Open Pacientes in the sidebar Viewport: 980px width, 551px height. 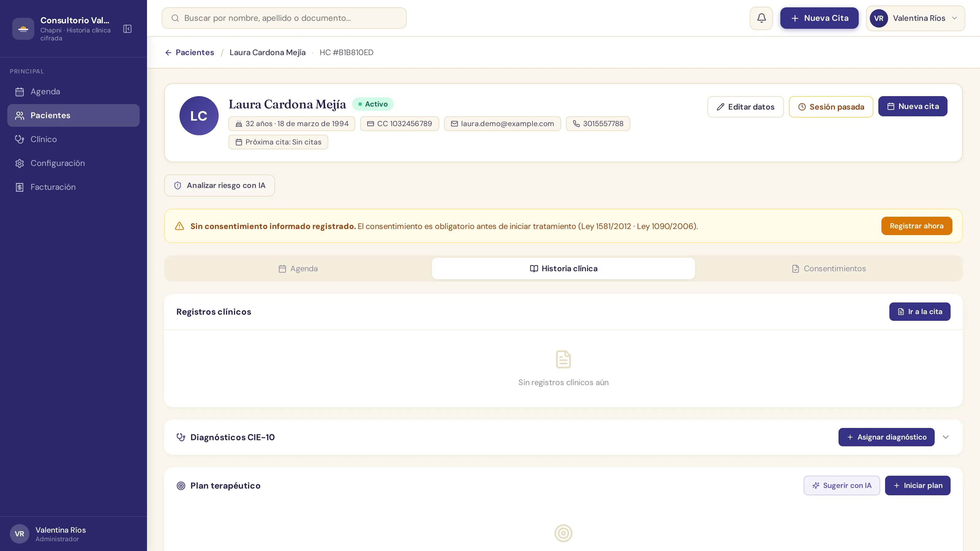coord(73,116)
